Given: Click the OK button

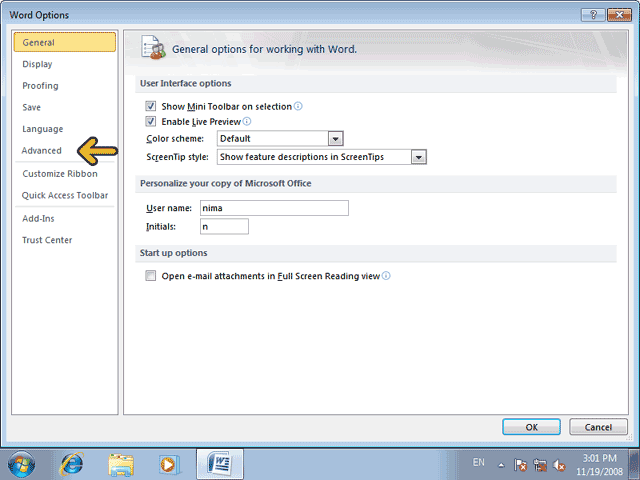Looking at the screenshot, I should pyautogui.click(x=531, y=427).
